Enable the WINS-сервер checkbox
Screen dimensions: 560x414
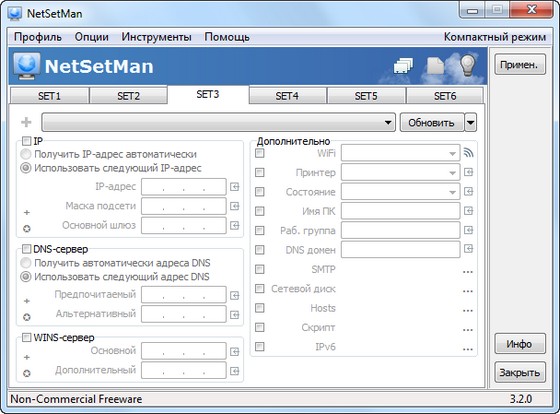[26, 337]
